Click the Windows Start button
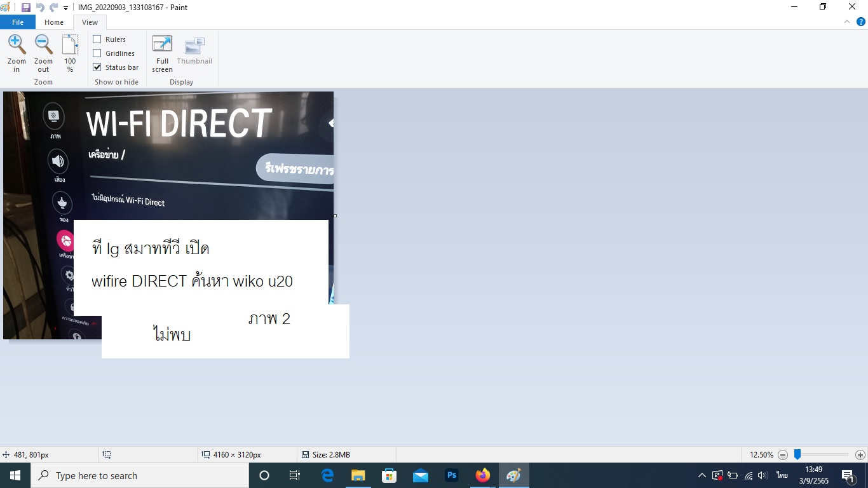868x488 pixels. (15, 475)
